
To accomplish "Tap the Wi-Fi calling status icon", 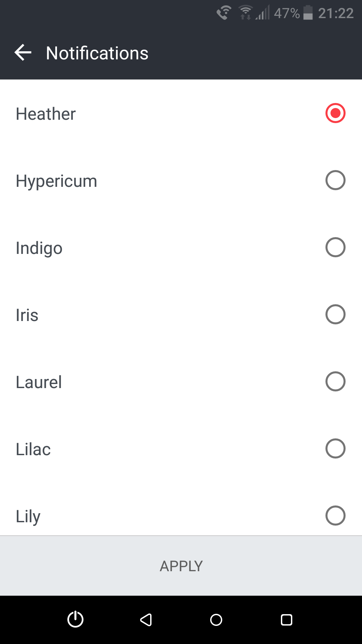I will 224,13.
